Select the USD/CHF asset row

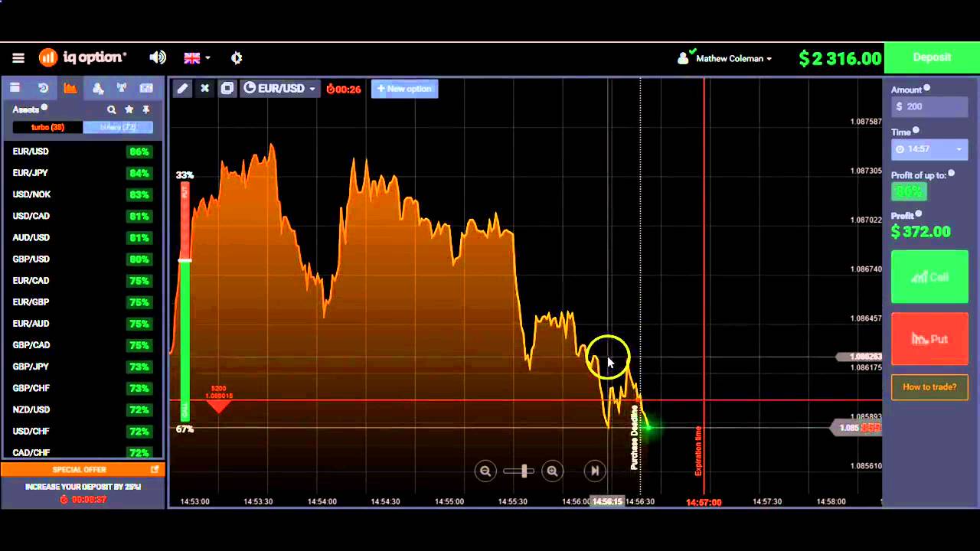click(x=81, y=431)
